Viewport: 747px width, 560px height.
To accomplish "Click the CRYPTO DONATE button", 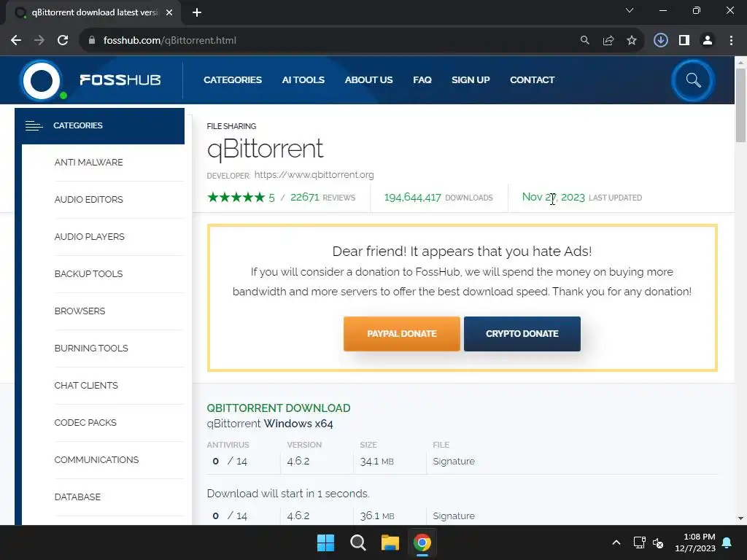I will (x=522, y=334).
